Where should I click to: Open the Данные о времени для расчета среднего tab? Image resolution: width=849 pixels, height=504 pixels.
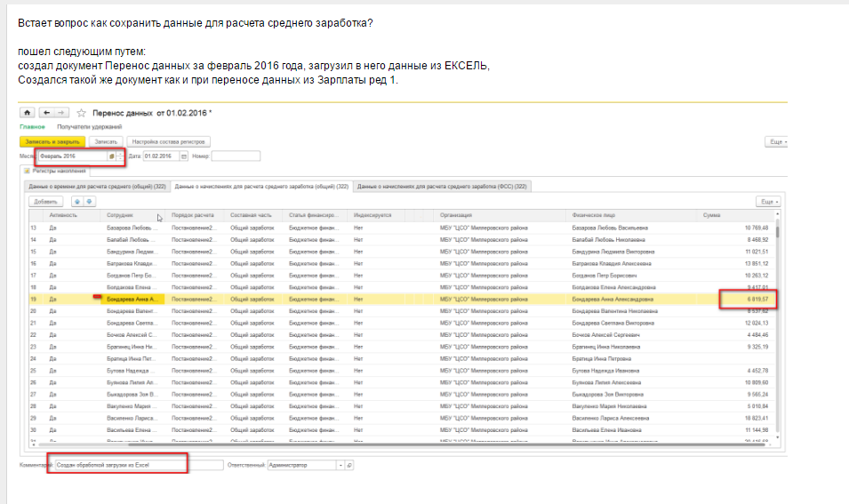click(97, 187)
